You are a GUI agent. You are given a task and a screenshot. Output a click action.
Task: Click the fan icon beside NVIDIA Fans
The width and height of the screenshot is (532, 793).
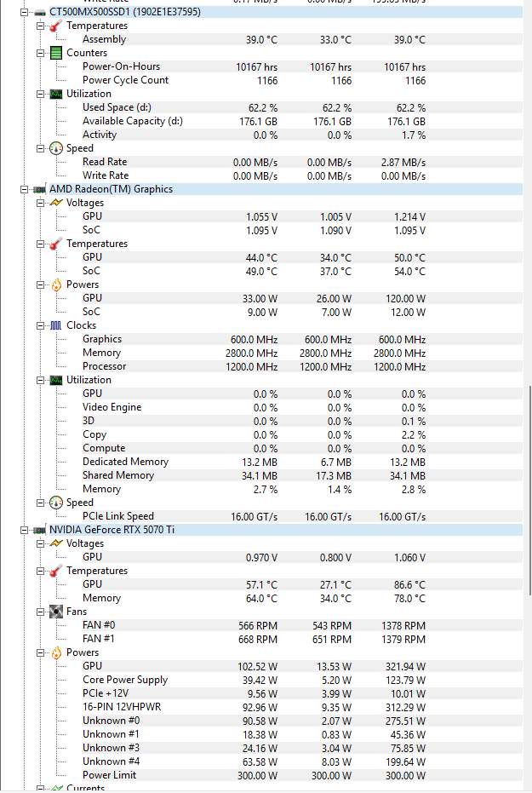(56, 612)
